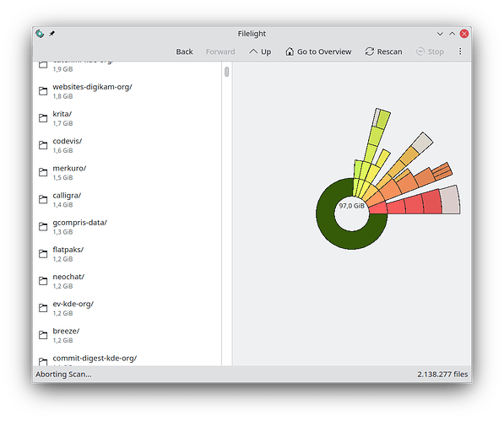
Task: Click the Rescan toolbar button
Action: [383, 51]
